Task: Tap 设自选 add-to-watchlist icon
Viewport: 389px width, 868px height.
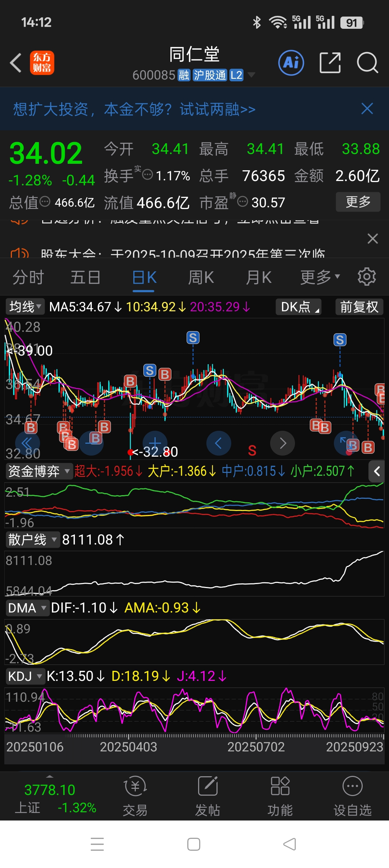Action: point(352,796)
